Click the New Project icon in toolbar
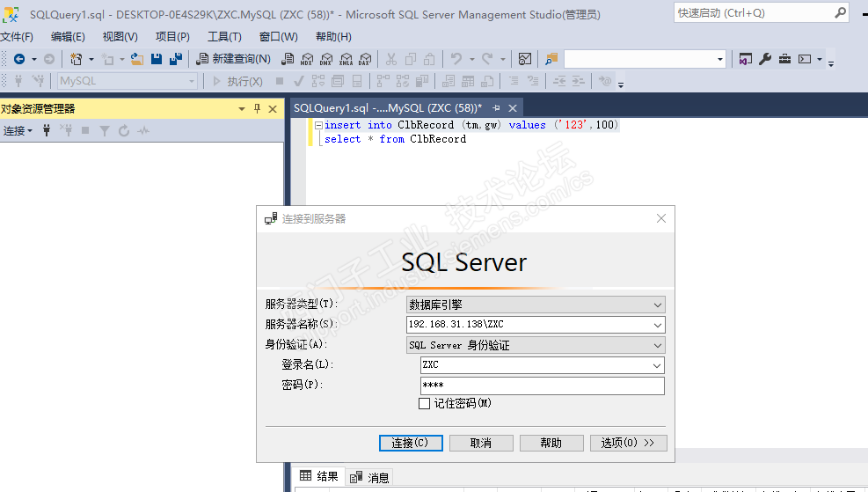This screenshot has height=492, width=868. click(76, 59)
